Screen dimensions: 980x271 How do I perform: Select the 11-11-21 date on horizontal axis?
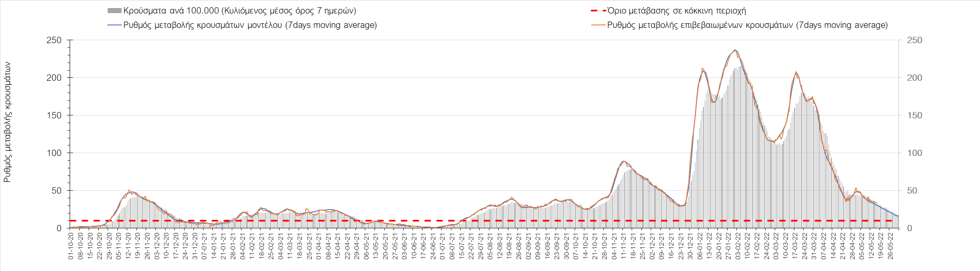pos(623,246)
